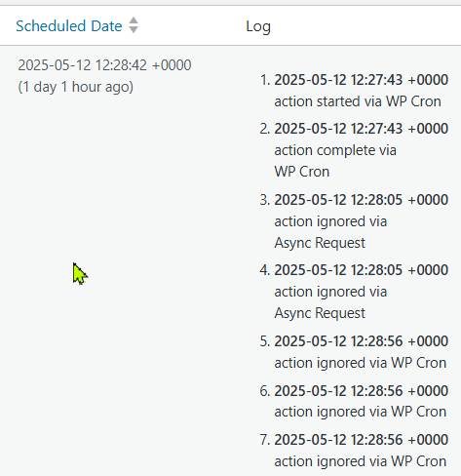Click the sort descending down arrow
Image resolution: width=461 pixels, height=476 pixels.
coord(134,29)
